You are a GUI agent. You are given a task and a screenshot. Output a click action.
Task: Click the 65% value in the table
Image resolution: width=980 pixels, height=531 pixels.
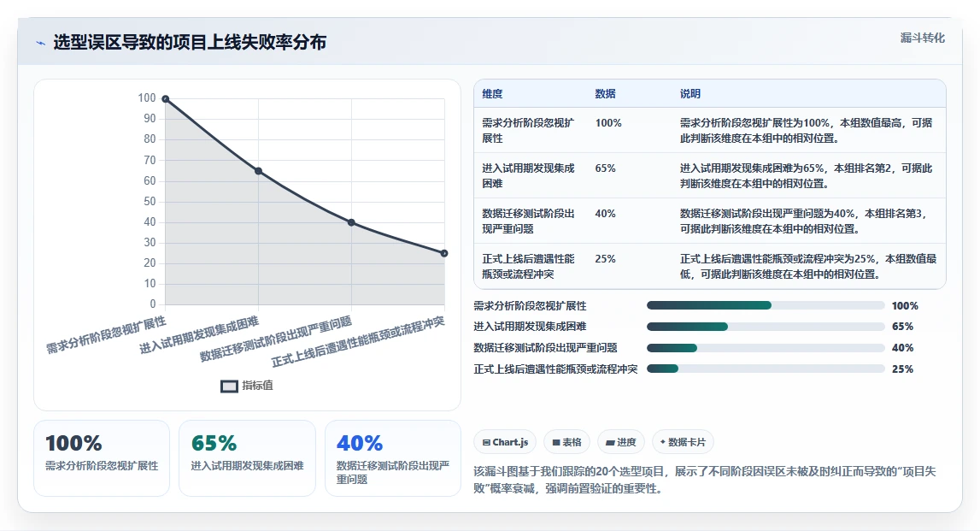click(605, 168)
